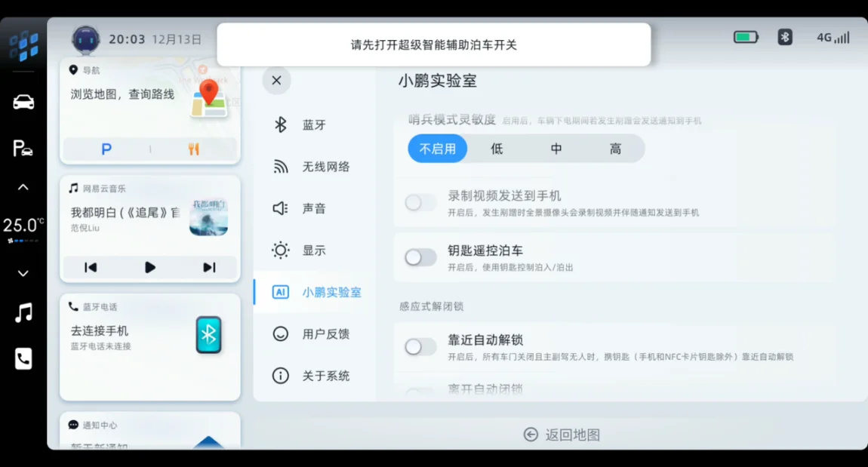868x467 pixels.
Task: Open 关于系统 about system
Action: [x=315, y=376]
